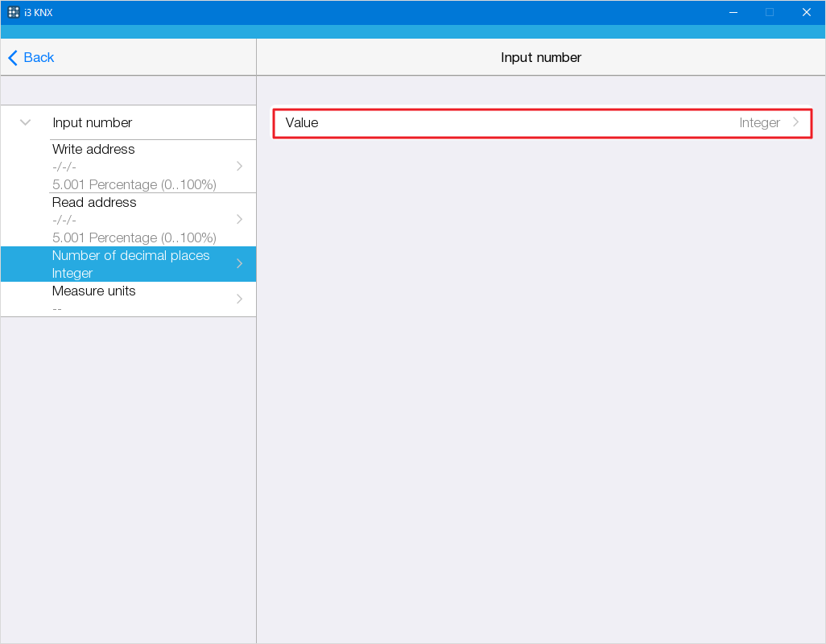
Task: Select the Number of decimal places item
Action: 130,264
